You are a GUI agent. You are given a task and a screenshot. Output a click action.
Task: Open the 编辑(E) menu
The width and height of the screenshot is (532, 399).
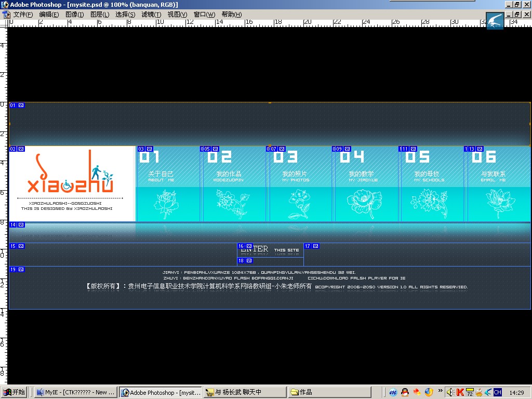pos(49,14)
